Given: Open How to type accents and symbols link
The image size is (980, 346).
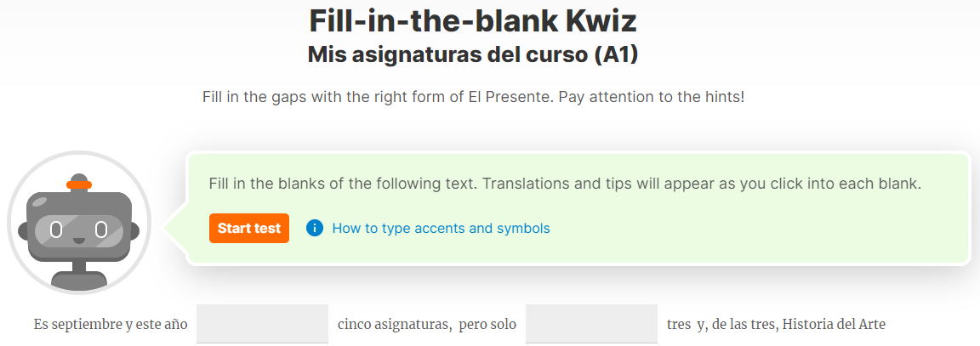Looking at the screenshot, I should pos(441,228).
